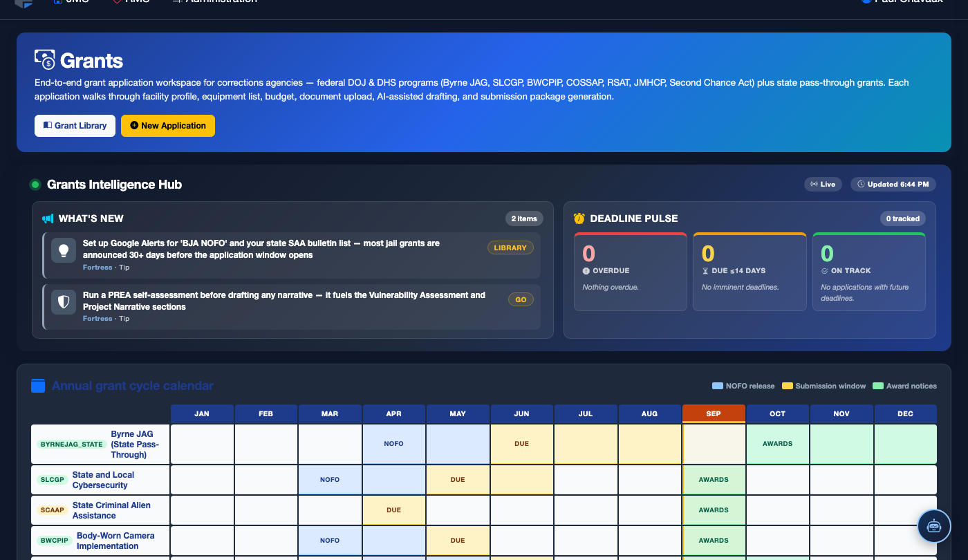Click the NOFO cell in BWCPIP March
The image size is (968, 560).
(x=330, y=541)
